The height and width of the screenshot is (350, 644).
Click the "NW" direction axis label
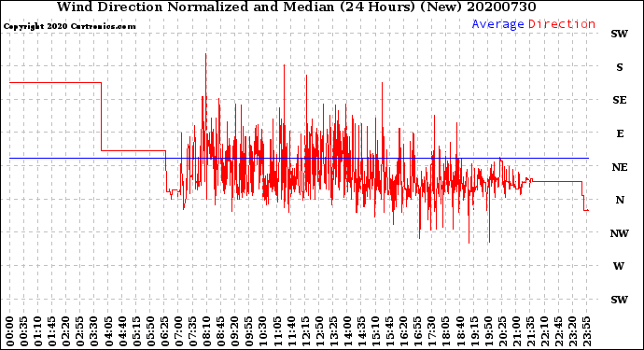(x=620, y=233)
